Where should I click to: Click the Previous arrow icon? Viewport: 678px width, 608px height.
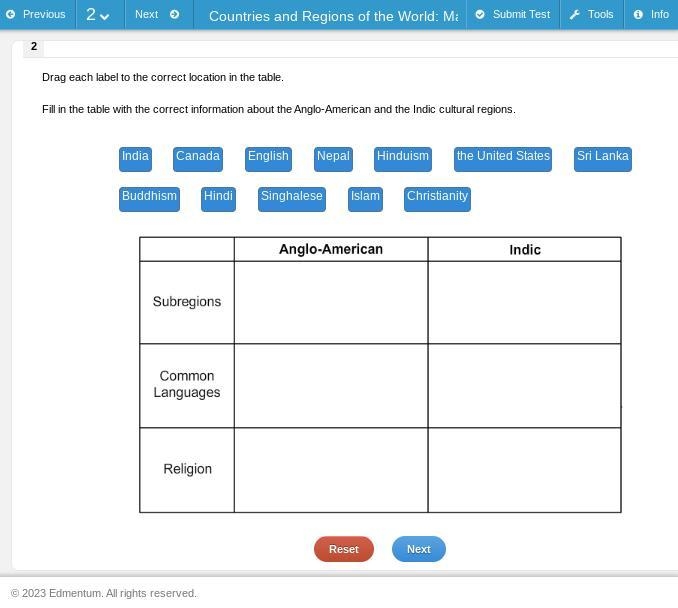[x=11, y=14]
